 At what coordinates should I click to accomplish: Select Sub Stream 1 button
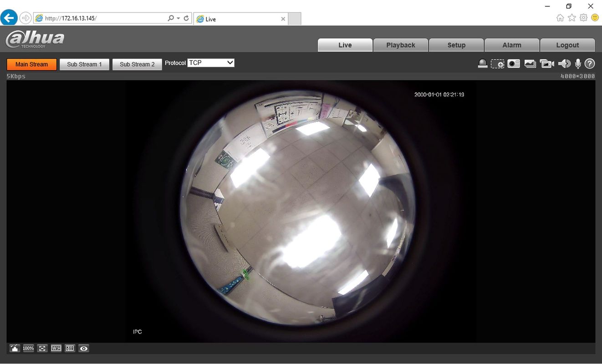tap(84, 64)
